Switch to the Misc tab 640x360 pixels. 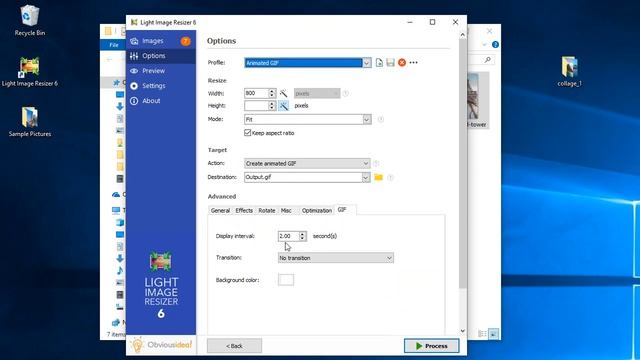coord(286,210)
